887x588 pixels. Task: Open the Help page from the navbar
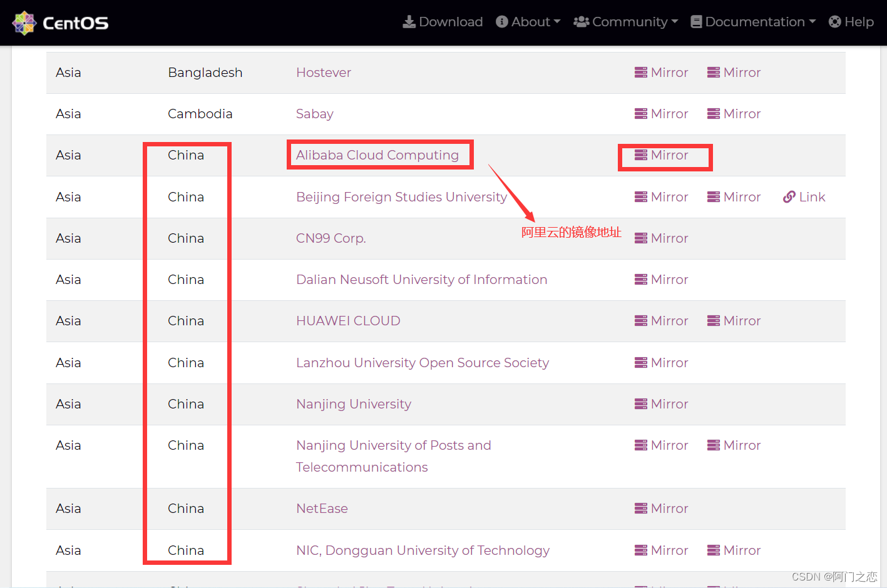[x=851, y=22]
